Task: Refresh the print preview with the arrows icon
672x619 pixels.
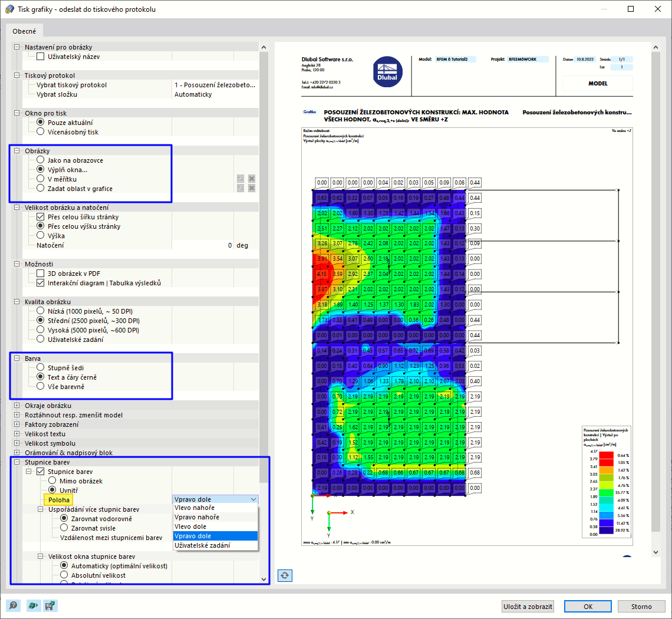Action: (x=285, y=575)
